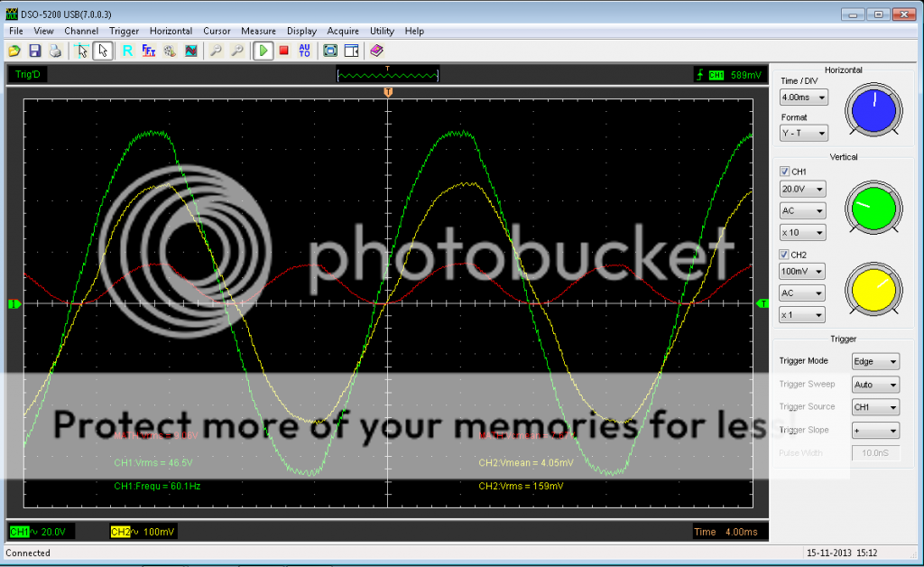924x567 pixels.
Task: Open the Time/DIV 4.00ms dropdown
Action: (803, 98)
